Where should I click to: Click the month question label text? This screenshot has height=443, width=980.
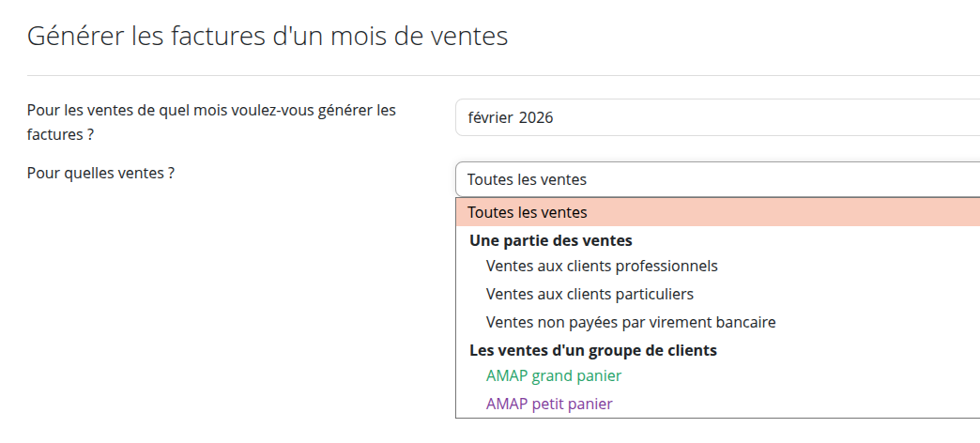click(x=211, y=111)
